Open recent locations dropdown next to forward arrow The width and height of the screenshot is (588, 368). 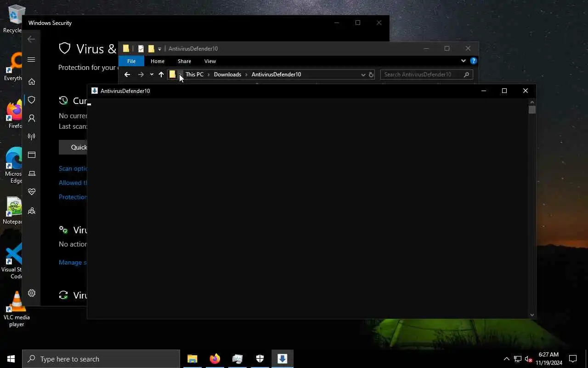pos(152,75)
